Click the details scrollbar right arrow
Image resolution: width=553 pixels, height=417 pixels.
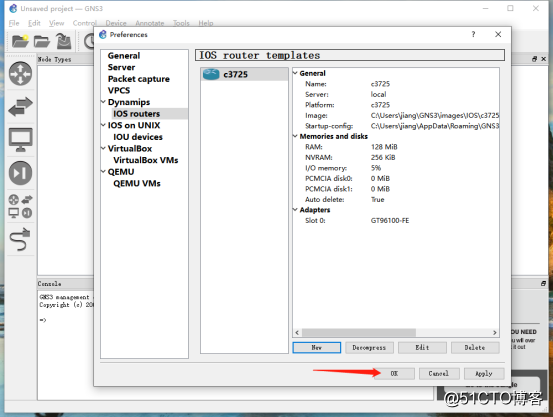(494, 333)
